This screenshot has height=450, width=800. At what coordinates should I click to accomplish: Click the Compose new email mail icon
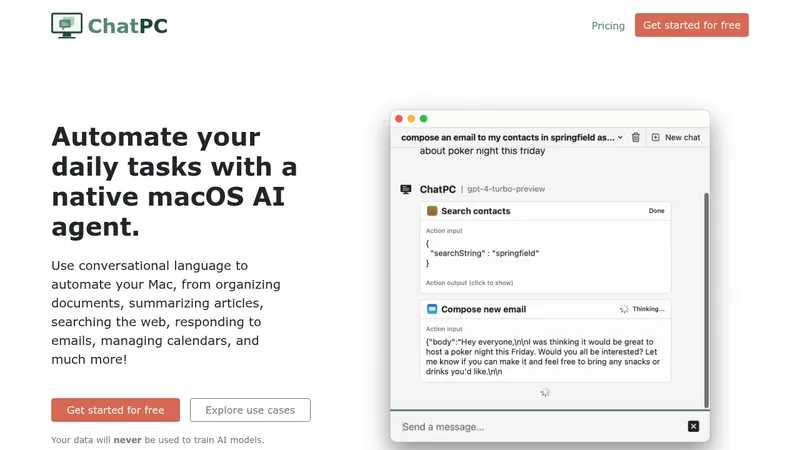[x=432, y=309]
